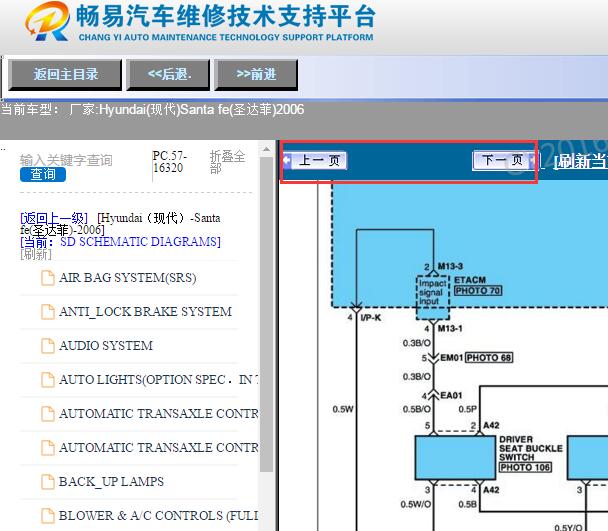Screen dimensions: 608x531
Task: Click the PHOTO 68 reference in diagram
Action: pos(489,357)
